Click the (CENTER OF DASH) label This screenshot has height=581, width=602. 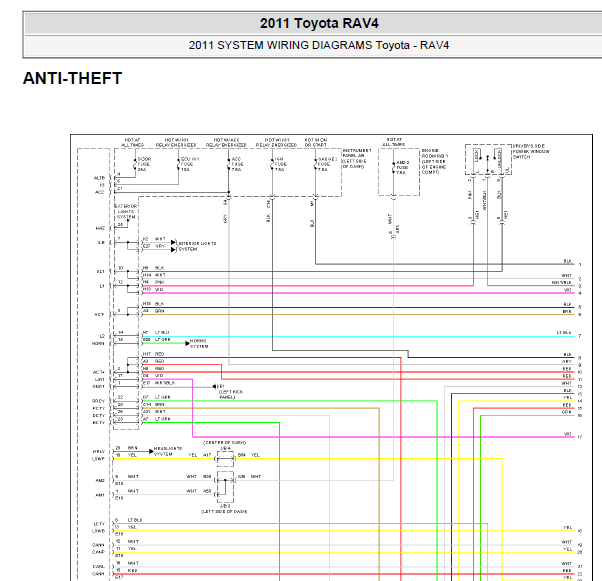(225, 443)
